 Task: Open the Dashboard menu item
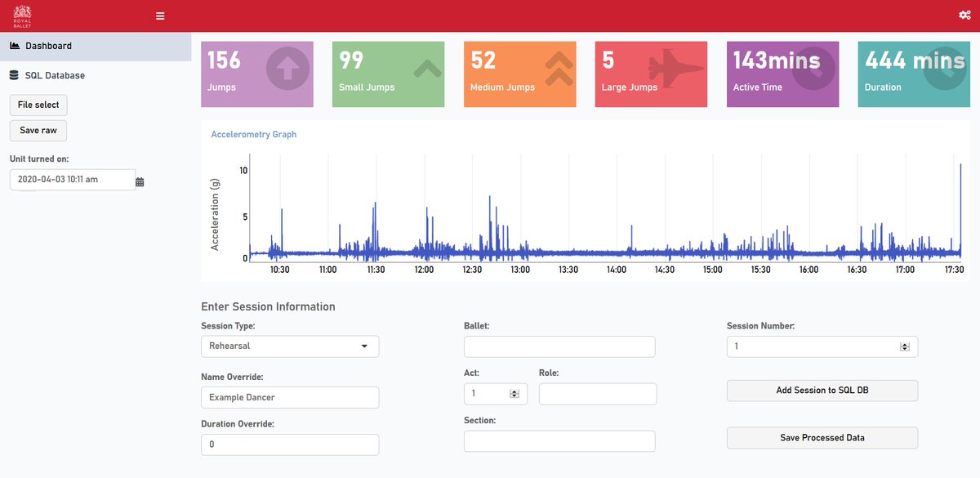click(96, 46)
